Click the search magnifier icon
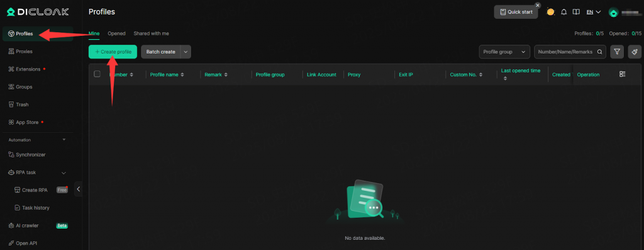Viewport: 644px width, 250px height. [599, 52]
